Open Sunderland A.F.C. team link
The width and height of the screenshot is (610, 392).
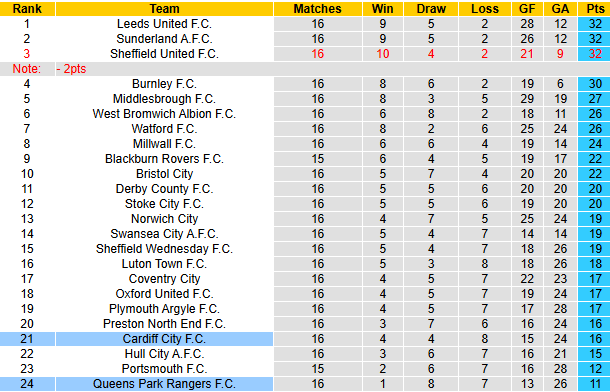pos(164,39)
